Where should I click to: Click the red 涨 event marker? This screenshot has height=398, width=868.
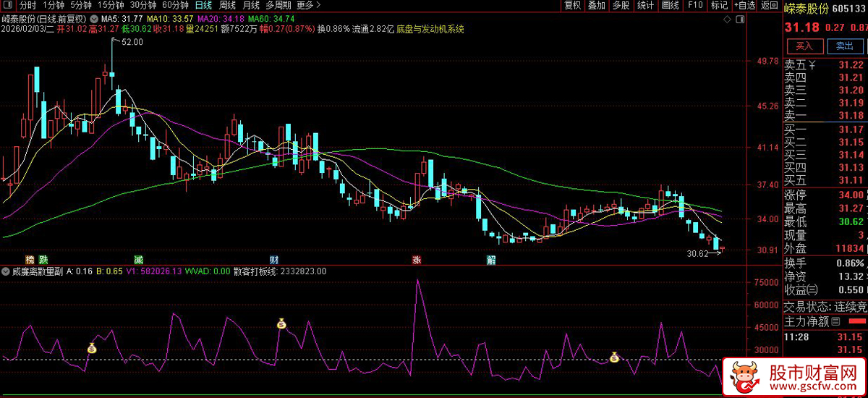click(x=417, y=260)
